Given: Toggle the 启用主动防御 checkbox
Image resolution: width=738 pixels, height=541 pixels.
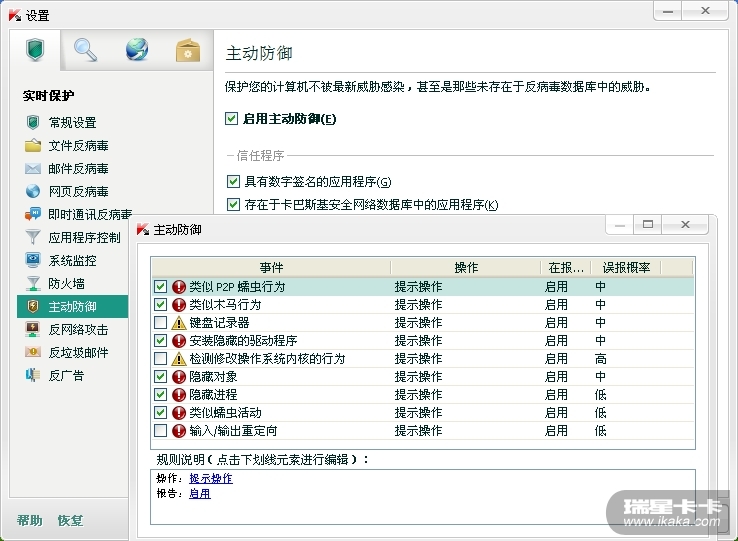Looking at the screenshot, I should point(233,119).
